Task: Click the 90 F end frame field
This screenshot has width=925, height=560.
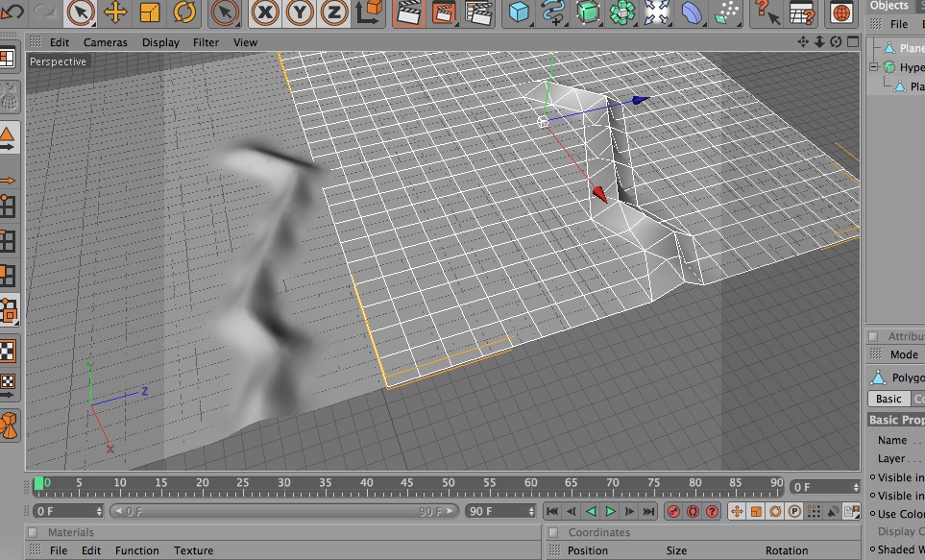Action: (x=500, y=511)
